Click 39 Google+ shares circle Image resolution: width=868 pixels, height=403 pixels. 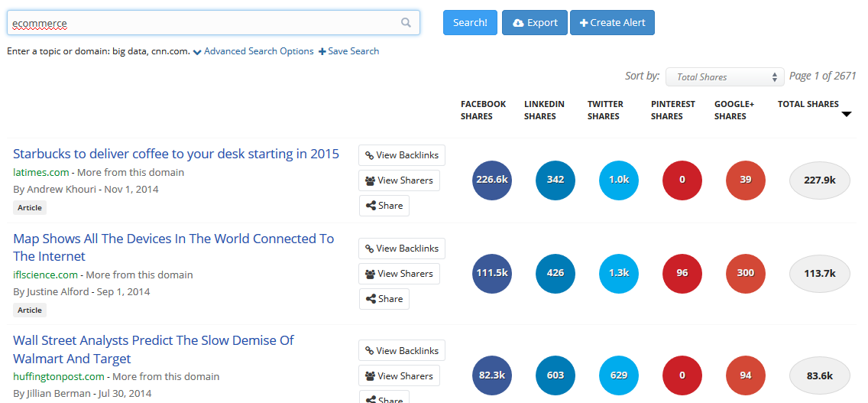click(746, 180)
